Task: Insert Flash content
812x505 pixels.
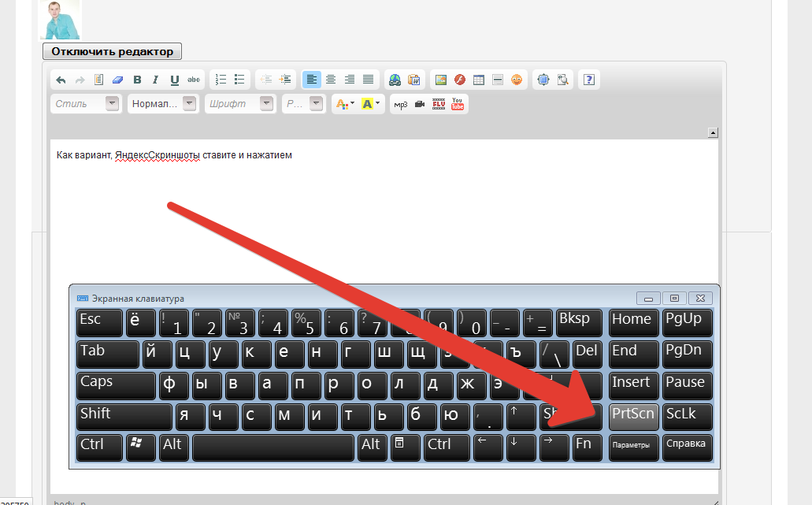Action: 460,80
